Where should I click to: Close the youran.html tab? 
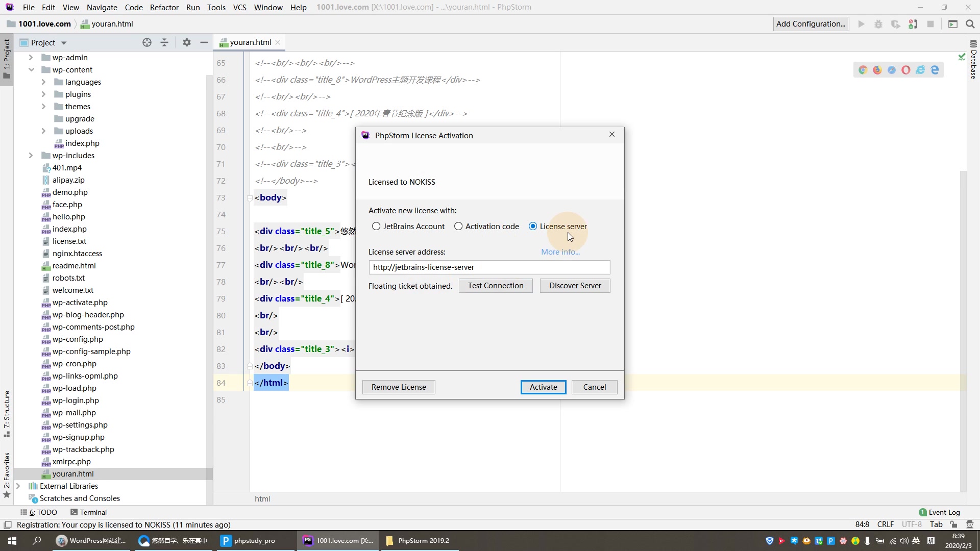coord(278,42)
